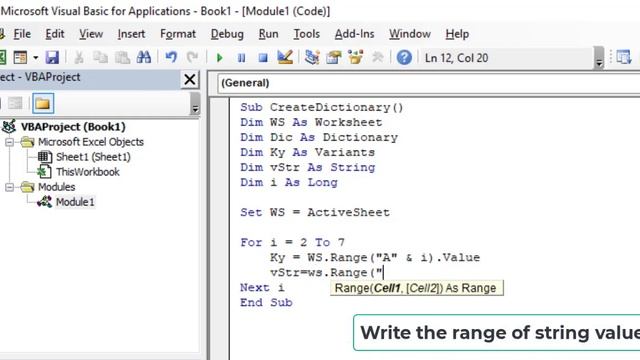The image size is (640, 360).
Task: Collapse the Microsoft Excel Objects folder
Action: click(9, 142)
